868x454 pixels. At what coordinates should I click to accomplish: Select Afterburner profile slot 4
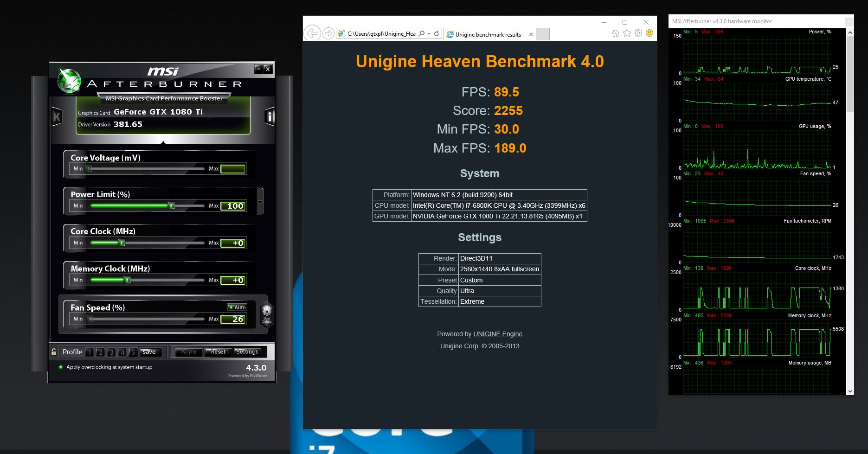(122, 352)
